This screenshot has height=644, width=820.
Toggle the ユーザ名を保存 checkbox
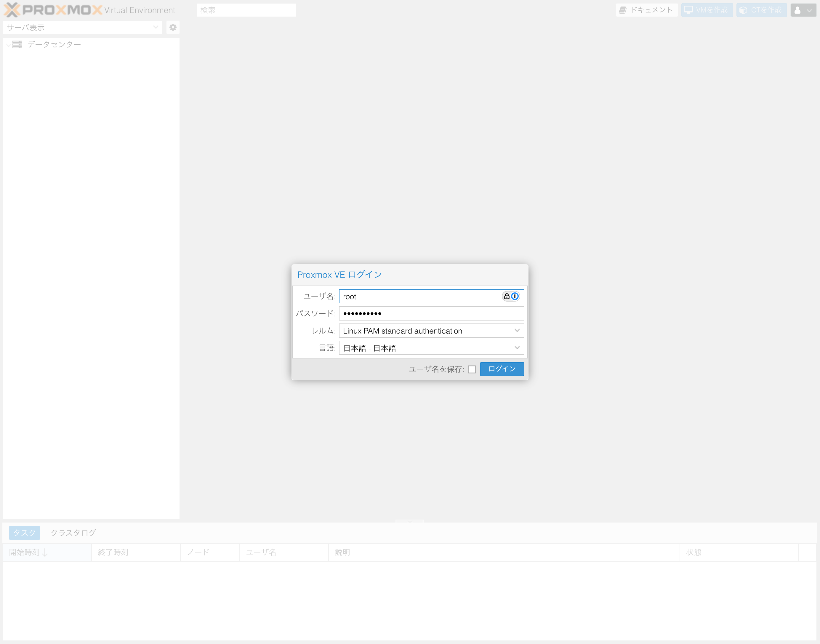[472, 369]
